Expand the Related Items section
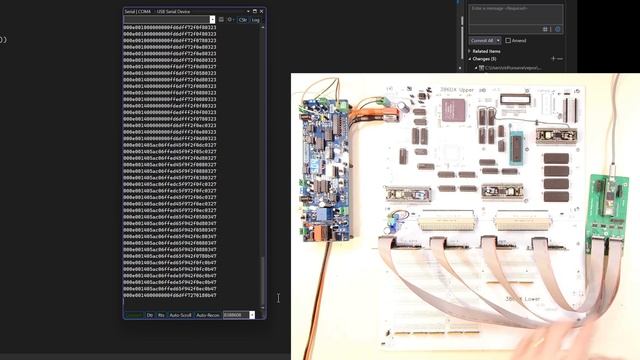 [469, 51]
